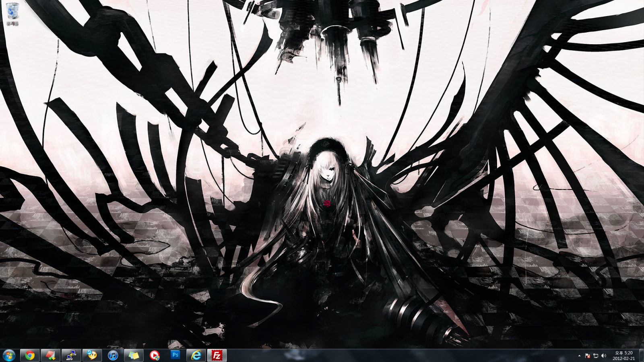Viewport: 644px width, 362px height.
Task: Open the red play button media app
Action: [x=155, y=355]
